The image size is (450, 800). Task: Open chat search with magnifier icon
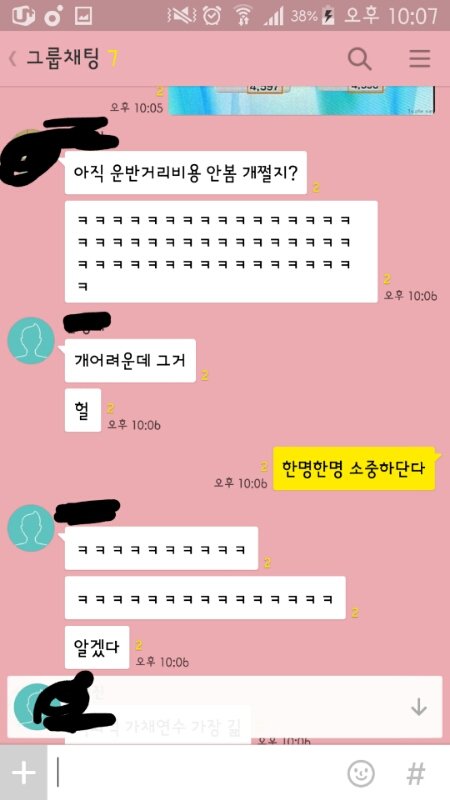click(359, 59)
